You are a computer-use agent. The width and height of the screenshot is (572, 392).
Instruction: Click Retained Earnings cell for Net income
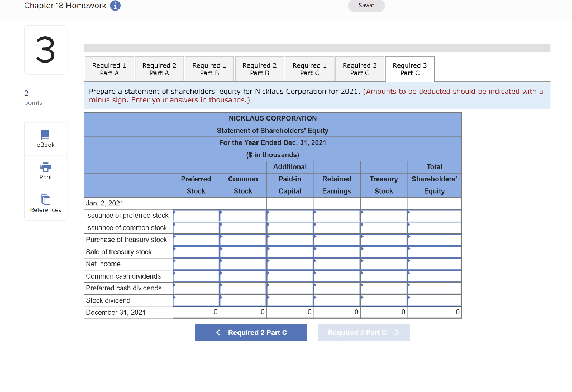click(x=337, y=264)
